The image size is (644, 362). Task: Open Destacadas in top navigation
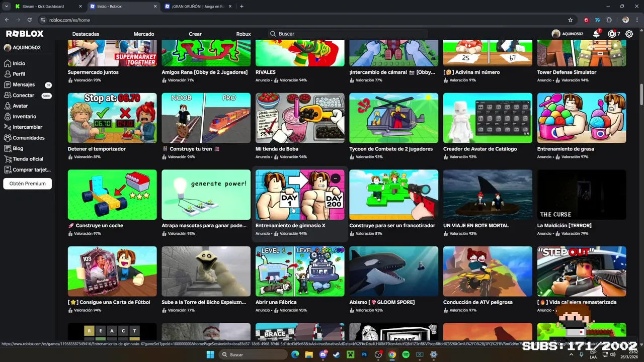click(86, 34)
